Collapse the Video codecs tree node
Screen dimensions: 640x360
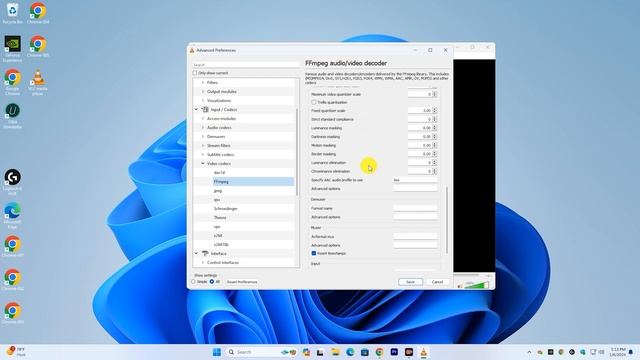(203, 163)
